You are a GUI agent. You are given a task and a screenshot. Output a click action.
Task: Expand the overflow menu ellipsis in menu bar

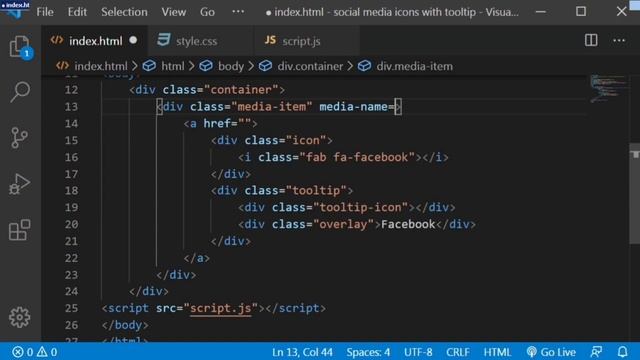(x=238, y=12)
